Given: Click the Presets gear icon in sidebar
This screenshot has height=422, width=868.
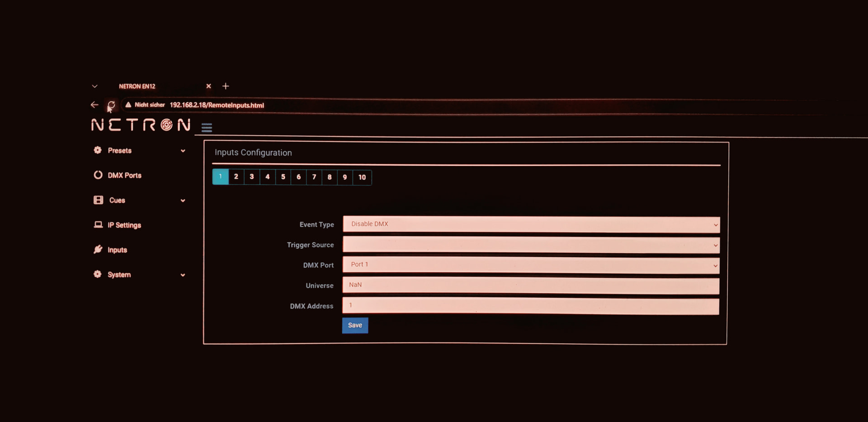Looking at the screenshot, I should pos(98,150).
